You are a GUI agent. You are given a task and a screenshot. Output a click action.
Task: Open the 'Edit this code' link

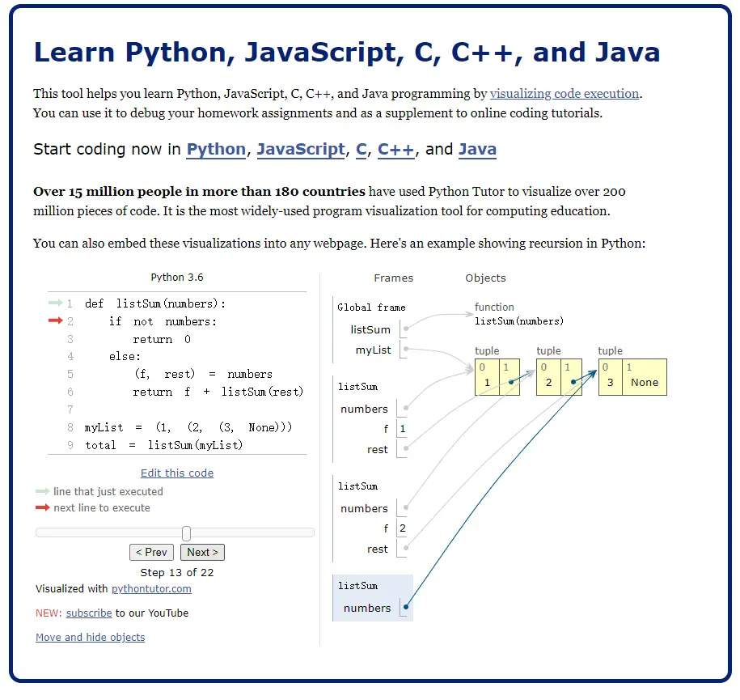[176, 473]
